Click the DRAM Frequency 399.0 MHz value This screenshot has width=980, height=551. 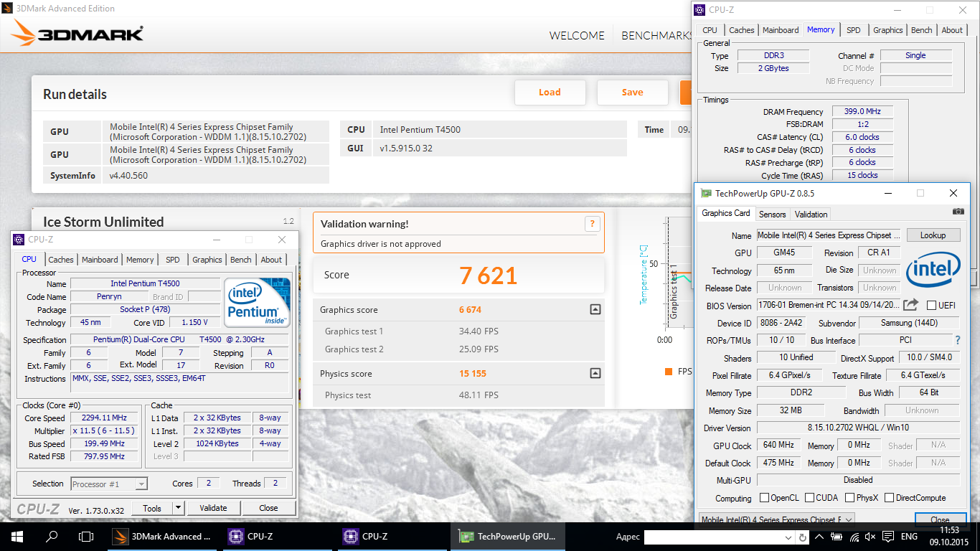862,111
